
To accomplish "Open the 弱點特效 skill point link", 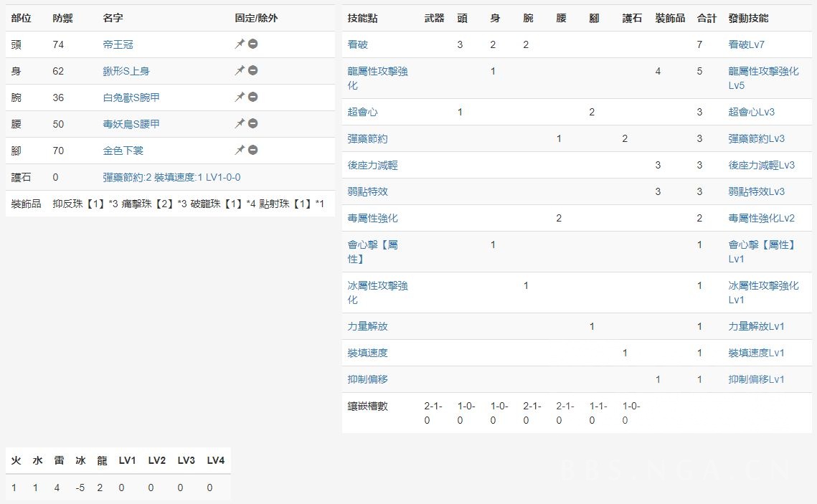I will (x=367, y=191).
